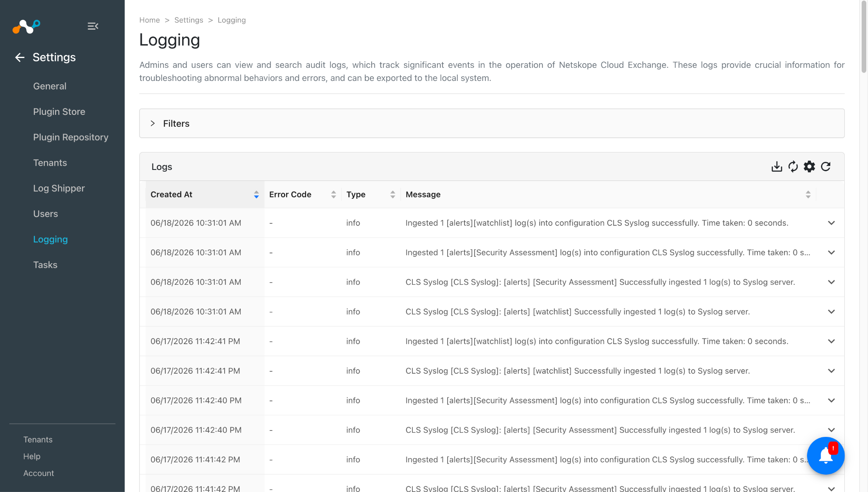Click Home breadcrumb link
This screenshot has height=492, width=868.
point(150,20)
